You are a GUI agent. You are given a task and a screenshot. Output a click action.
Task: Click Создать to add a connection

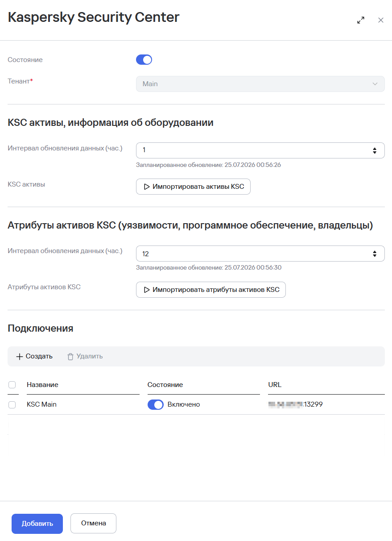[34, 356]
